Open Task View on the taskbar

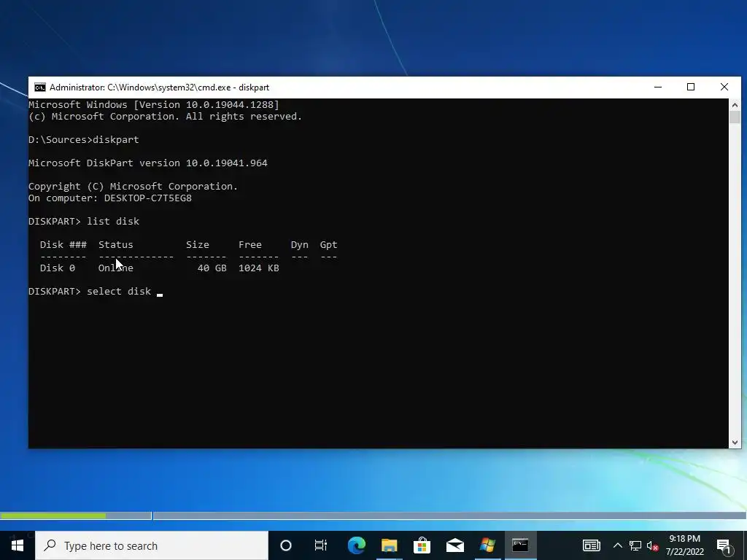pyautogui.click(x=321, y=545)
